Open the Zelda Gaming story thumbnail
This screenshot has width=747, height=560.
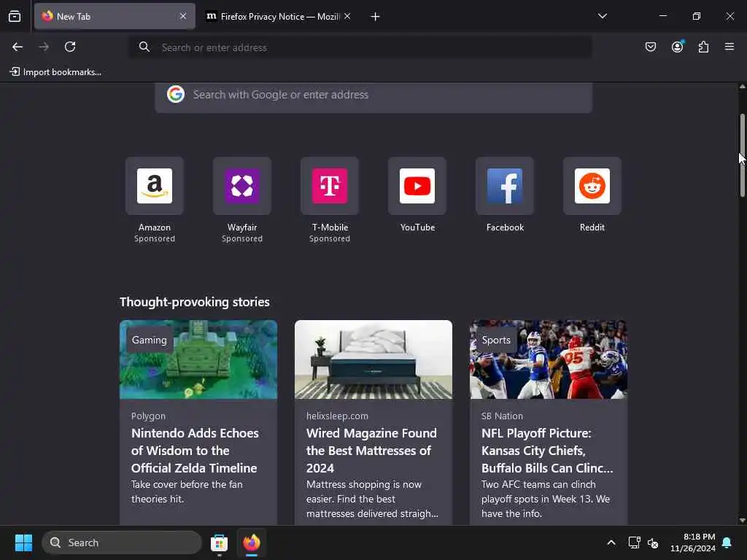coord(198,359)
